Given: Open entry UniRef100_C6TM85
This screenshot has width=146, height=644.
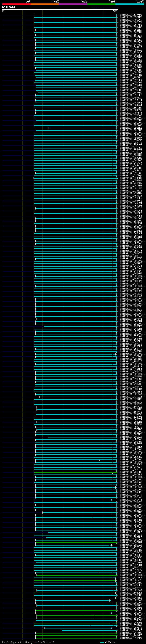Looking at the screenshot, I should pyautogui.click(x=131, y=25).
